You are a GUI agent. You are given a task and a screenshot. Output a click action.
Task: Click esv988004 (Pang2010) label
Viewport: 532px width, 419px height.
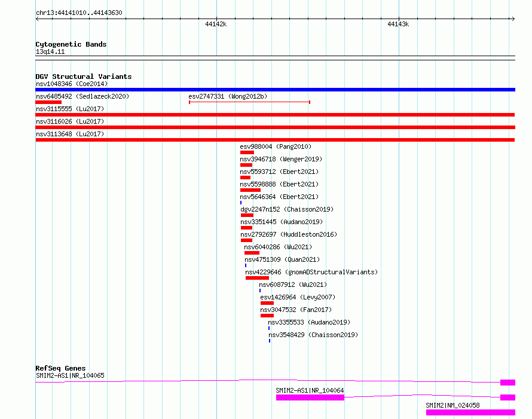click(x=276, y=146)
